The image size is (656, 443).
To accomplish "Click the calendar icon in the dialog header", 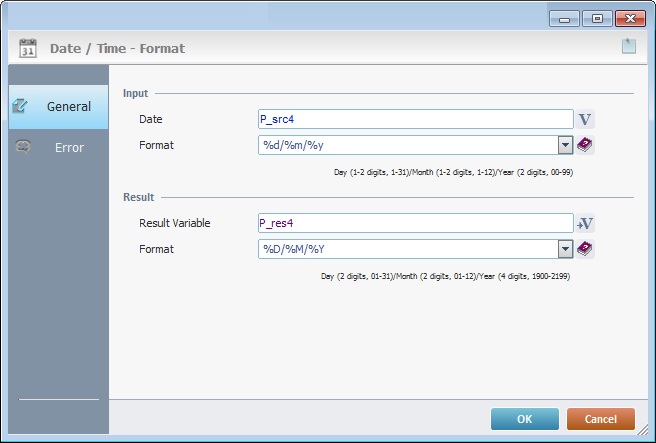I will coord(28,47).
